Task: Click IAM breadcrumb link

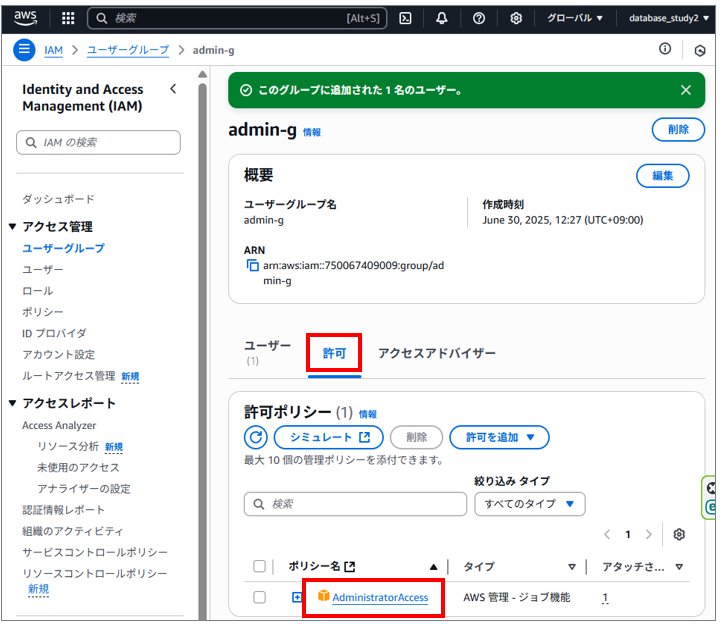Action: (53, 50)
